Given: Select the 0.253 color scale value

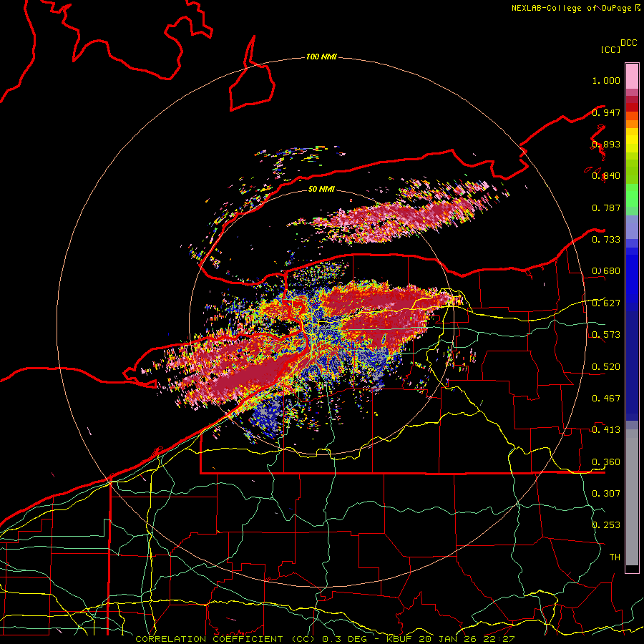Looking at the screenshot, I should point(606,525).
